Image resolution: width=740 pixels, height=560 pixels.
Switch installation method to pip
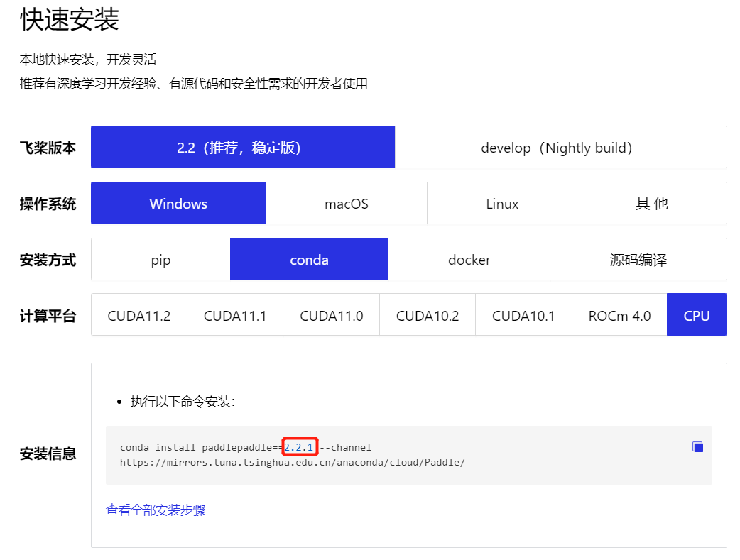coord(160,259)
